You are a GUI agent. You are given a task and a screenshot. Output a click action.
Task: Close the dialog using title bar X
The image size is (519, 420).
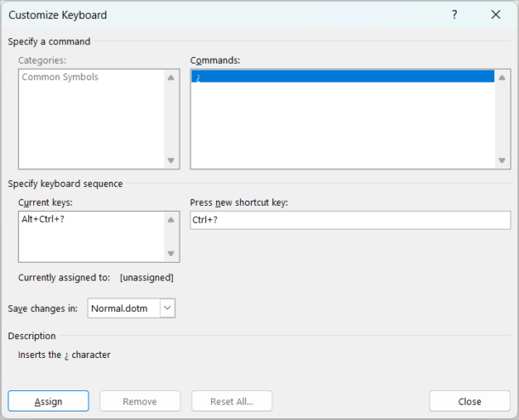pyautogui.click(x=495, y=15)
